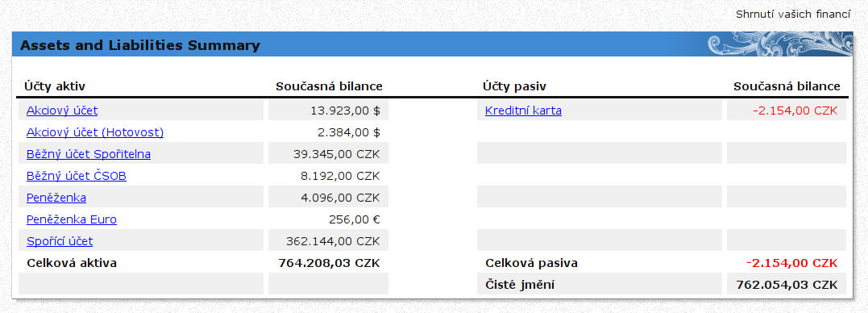Click the red Celková pasiva total amount
868x313 pixels.
tap(791, 263)
